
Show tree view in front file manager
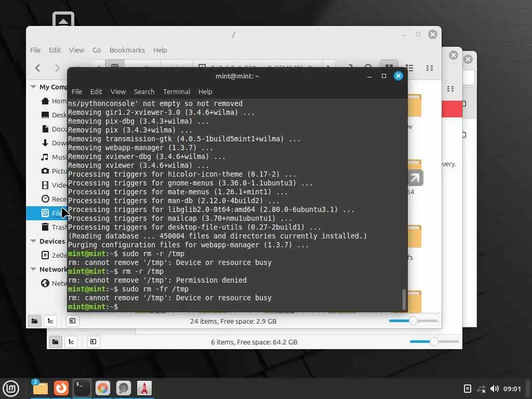[x=50, y=321]
